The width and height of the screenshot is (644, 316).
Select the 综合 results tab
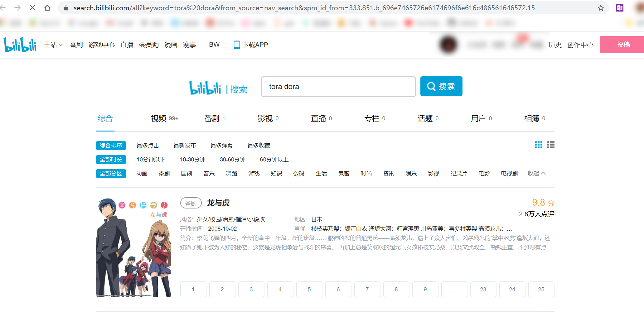105,118
